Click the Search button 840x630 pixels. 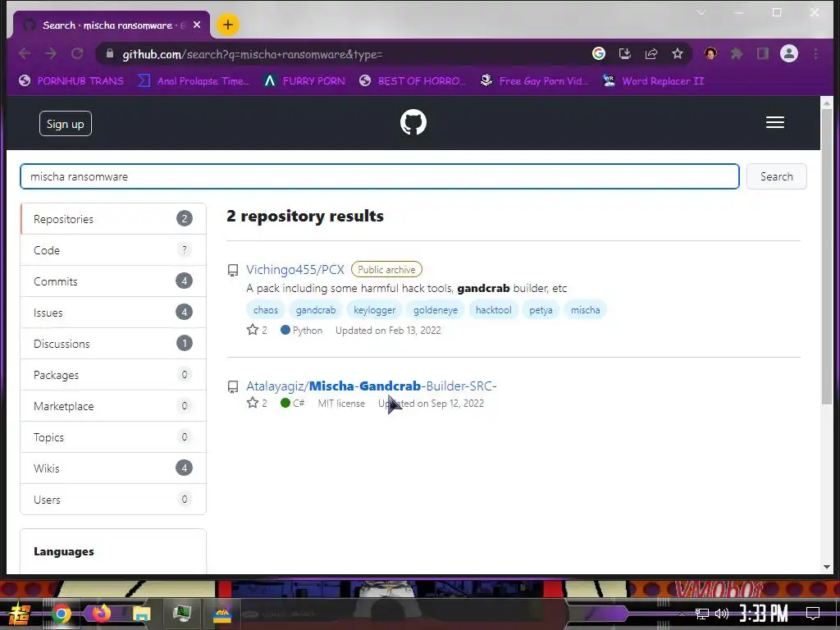point(776,176)
